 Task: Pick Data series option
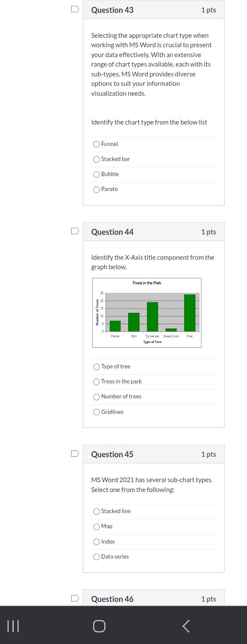coord(96,556)
